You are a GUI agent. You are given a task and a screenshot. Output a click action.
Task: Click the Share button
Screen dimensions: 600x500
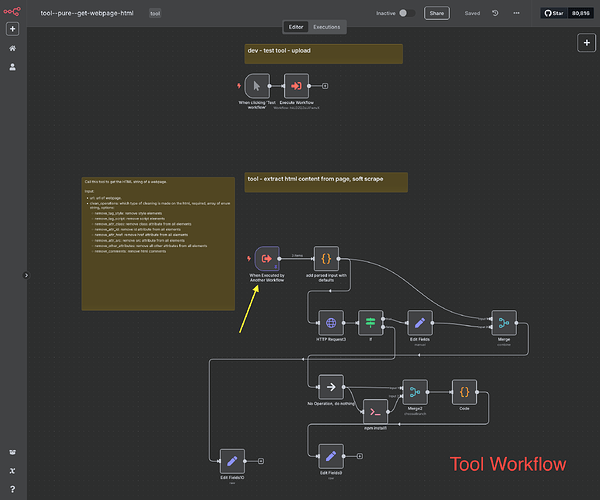[x=435, y=13]
